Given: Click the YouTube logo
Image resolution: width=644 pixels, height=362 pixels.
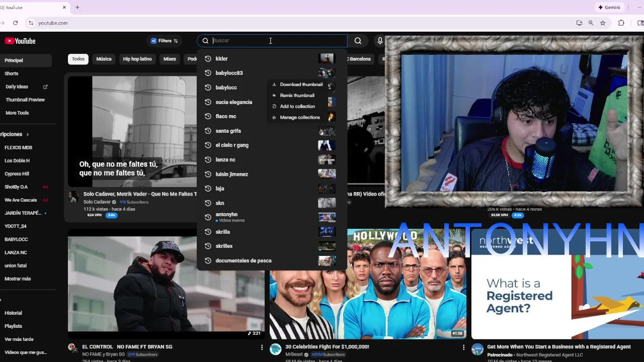Looking at the screenshot, I should 20,41.
